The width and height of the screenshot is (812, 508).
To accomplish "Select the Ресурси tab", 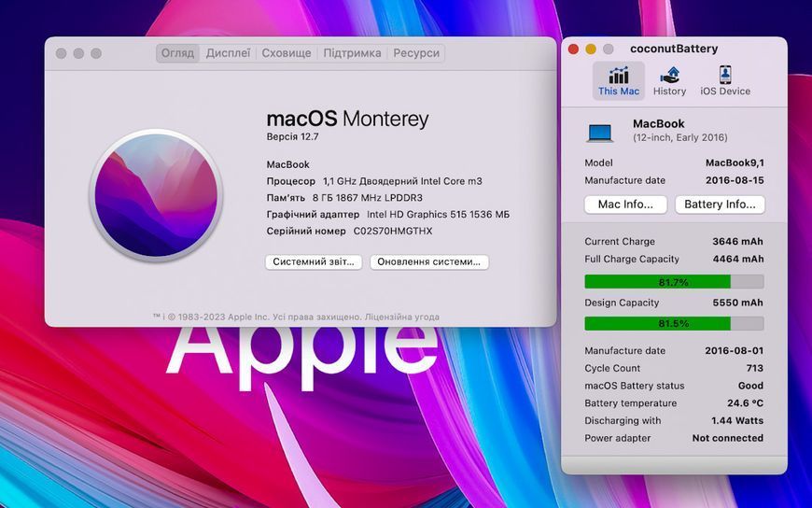I will (416, 53).
